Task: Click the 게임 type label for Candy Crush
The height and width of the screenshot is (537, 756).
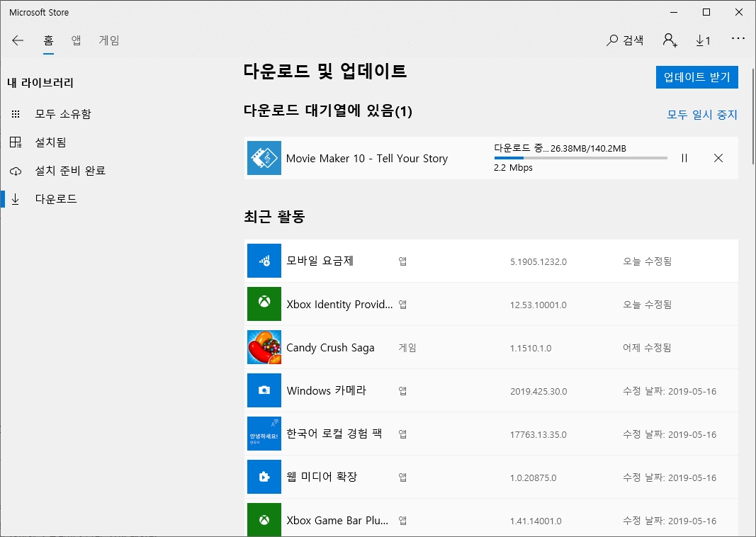Action: [407, 348]
